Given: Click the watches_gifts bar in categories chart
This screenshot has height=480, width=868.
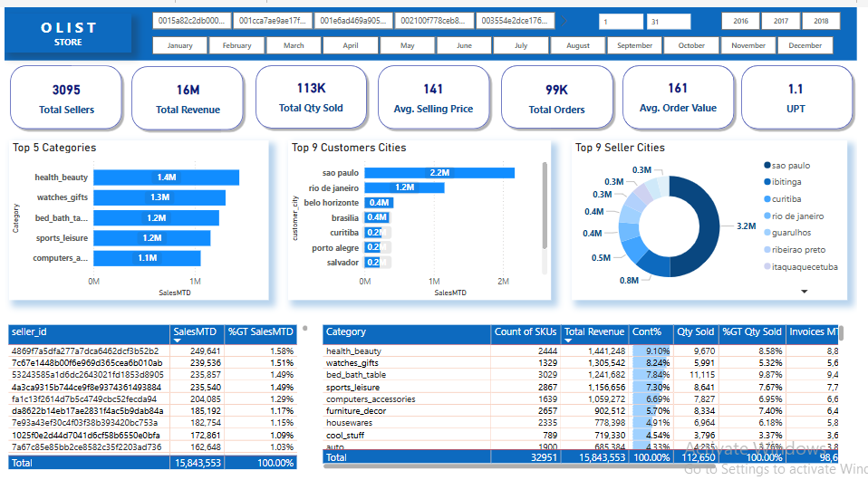Looking at the screenshot, I should [159, 197].
